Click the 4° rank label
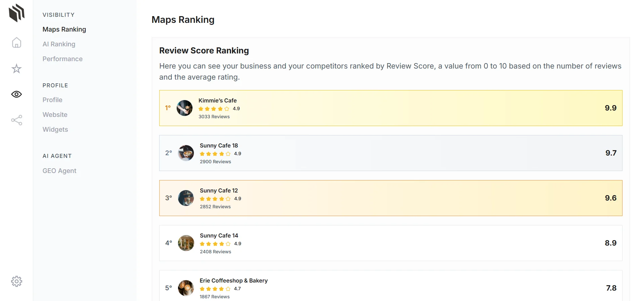Image resolution: width=644 pixels, height=301 pixels. coord(169,243)
